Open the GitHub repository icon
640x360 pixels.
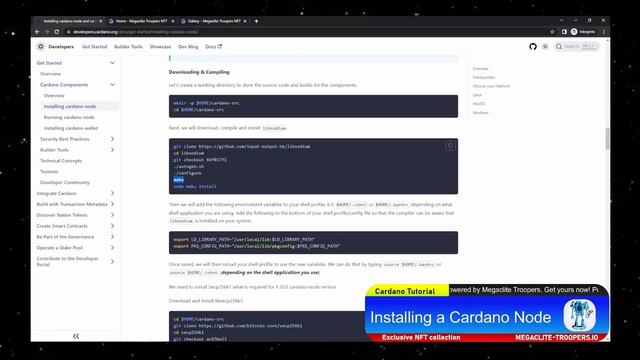(x=533, y=47)
